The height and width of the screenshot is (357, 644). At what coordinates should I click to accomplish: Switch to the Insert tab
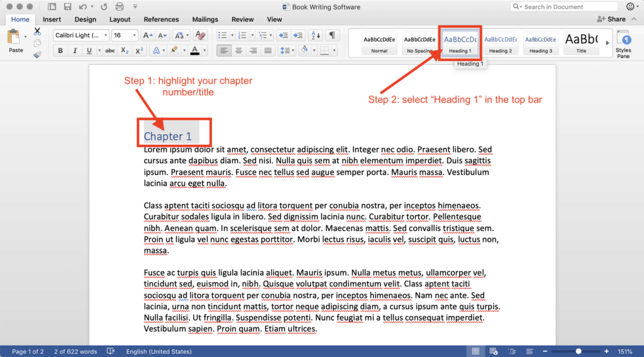[52, 20]
